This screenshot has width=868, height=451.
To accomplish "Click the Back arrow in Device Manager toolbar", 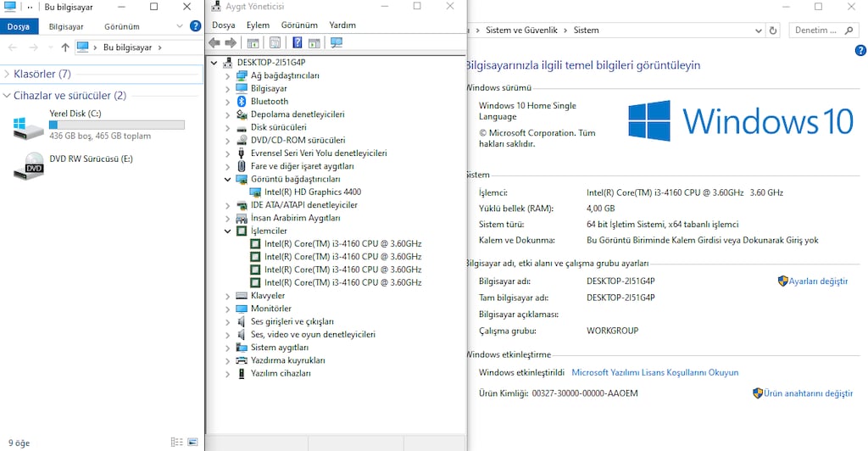I will coord(214,42).
